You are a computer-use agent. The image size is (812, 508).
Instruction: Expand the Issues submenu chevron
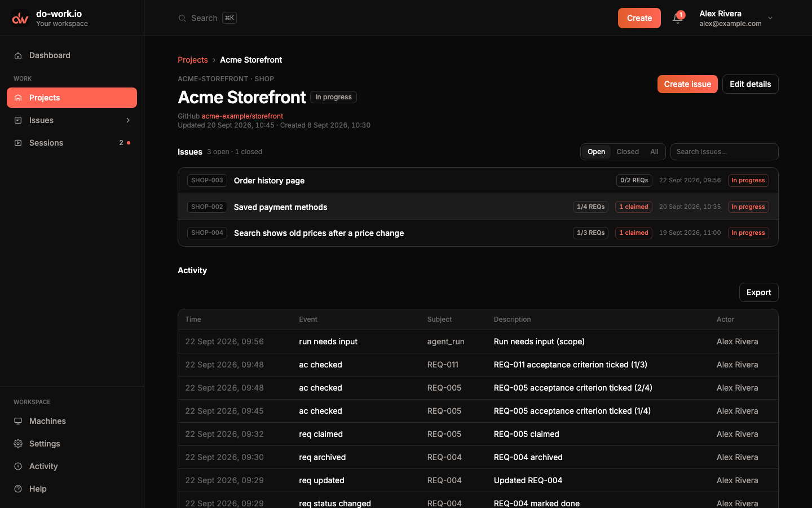(128, 120)
